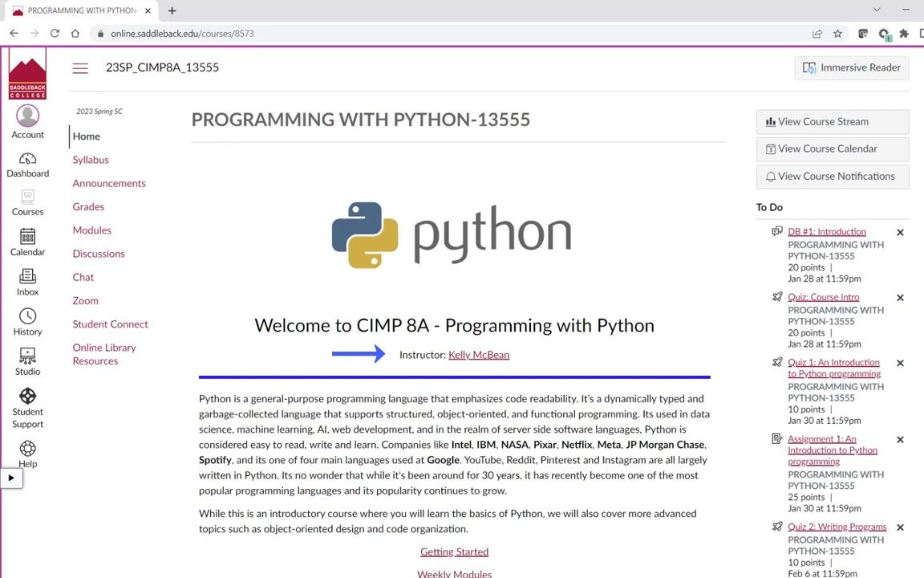Screen dimensions: 924x578
Task: Open Chat in course navigation
Action: [x=83, y=277]
